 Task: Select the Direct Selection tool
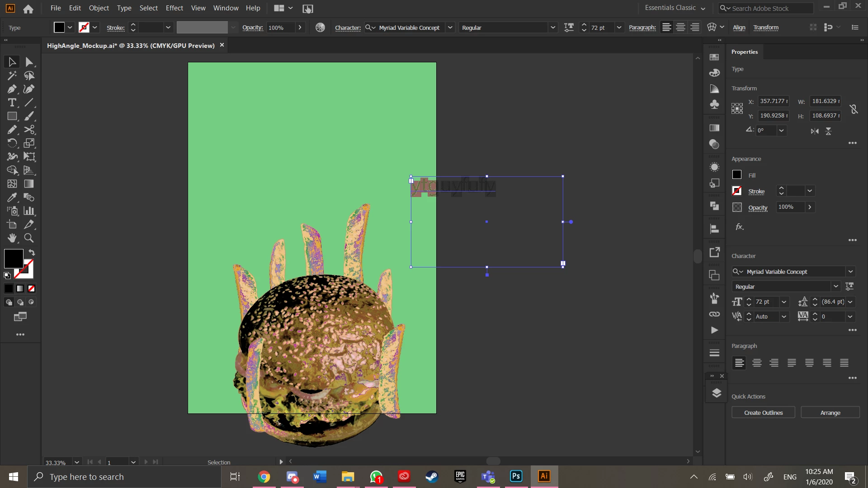[x=29, y=62]
